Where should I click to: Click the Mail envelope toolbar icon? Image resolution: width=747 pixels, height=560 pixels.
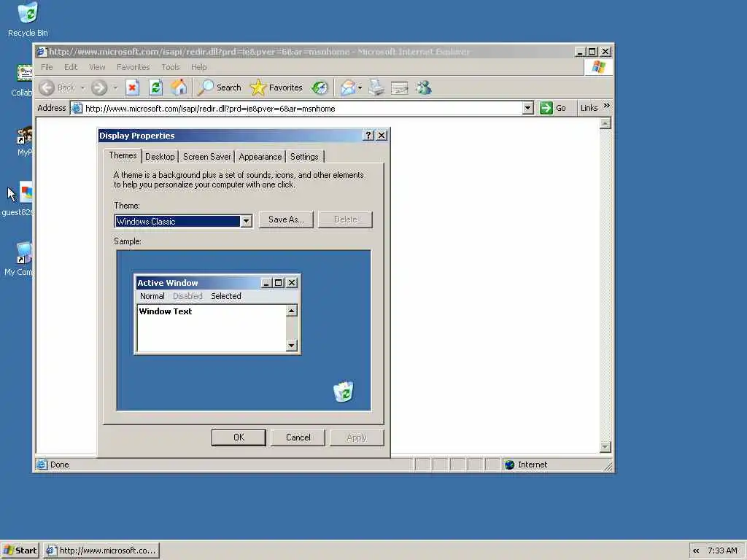pos(348,87)
